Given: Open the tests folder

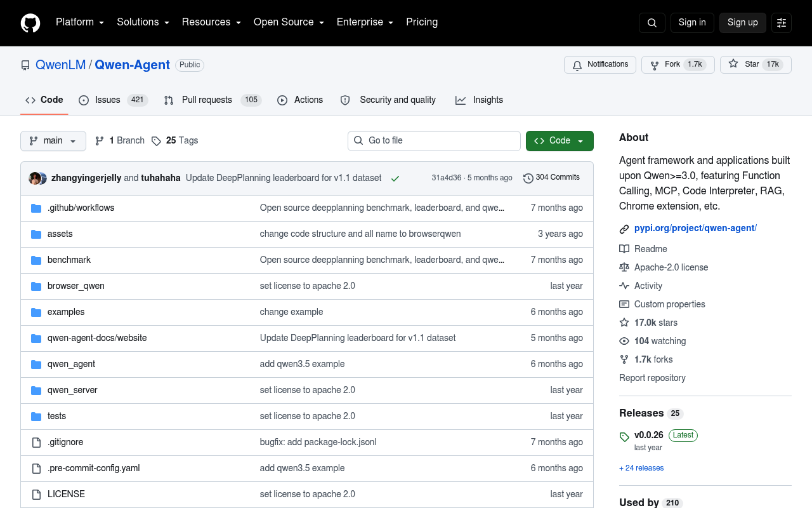Looking at the screenshot, I should click(x=56, y=417).
